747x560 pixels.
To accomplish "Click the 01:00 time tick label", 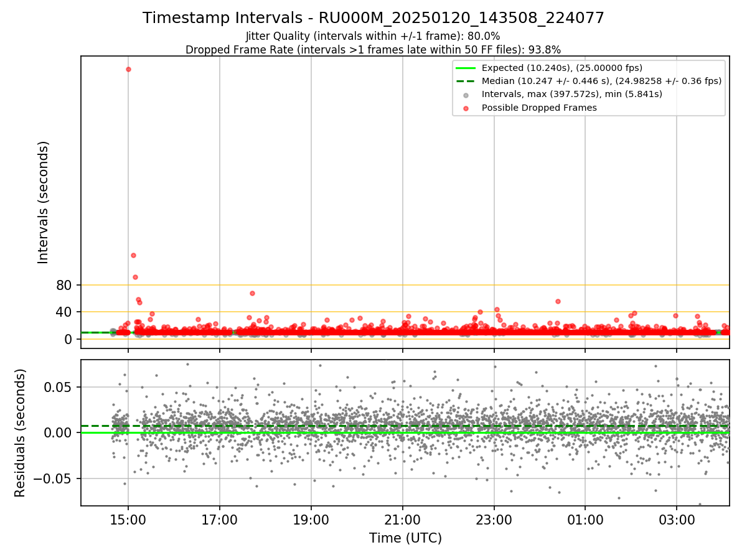I will 585,520.
